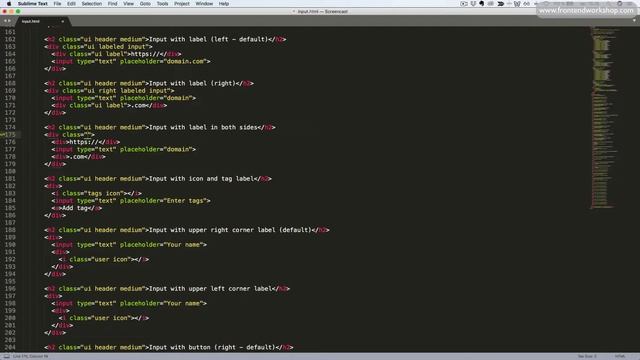Click heading text "Input with label in both sides"
The height and width of the screenshot is (360, 640).
[203, 127]
